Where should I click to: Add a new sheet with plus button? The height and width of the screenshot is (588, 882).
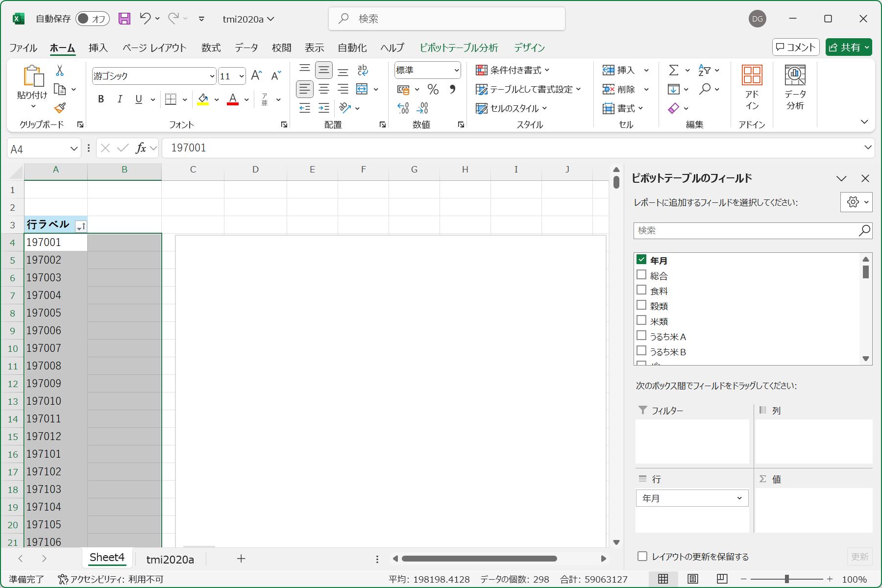[x=241, y=559]
